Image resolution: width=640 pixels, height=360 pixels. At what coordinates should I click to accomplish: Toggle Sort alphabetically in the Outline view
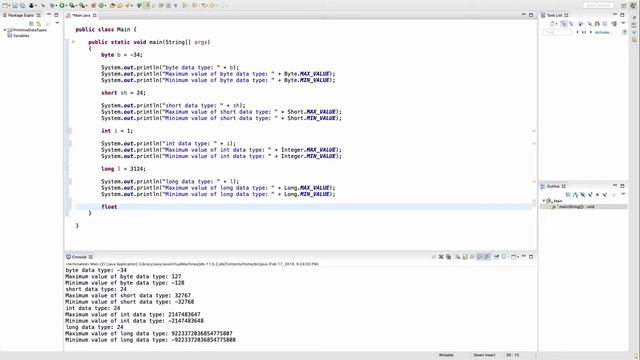575,195
